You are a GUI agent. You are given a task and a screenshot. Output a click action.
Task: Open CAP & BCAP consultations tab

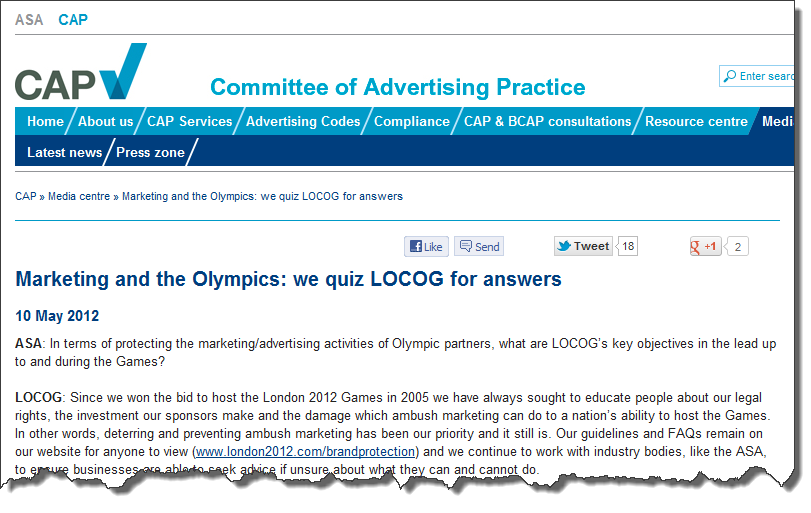[547, 122]
